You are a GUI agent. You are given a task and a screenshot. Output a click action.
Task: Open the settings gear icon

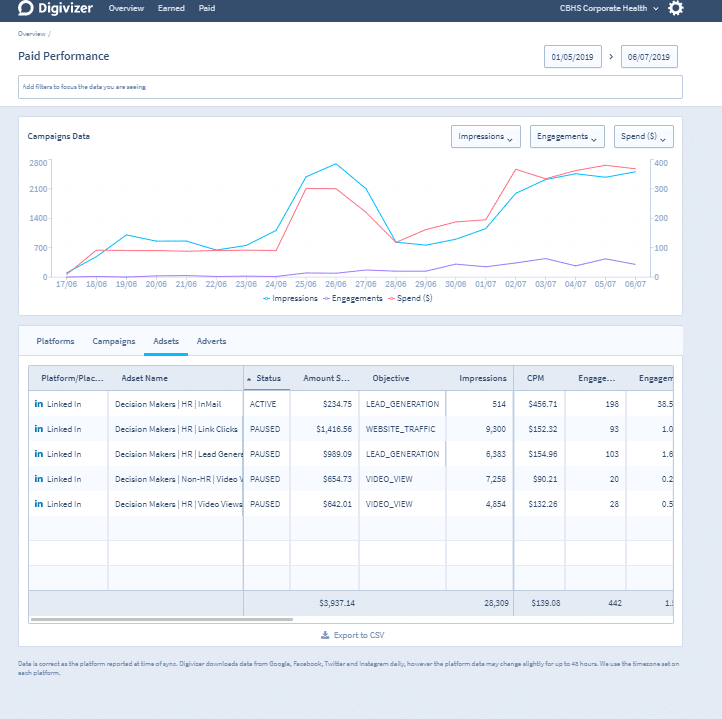click(x=676, y=9)
